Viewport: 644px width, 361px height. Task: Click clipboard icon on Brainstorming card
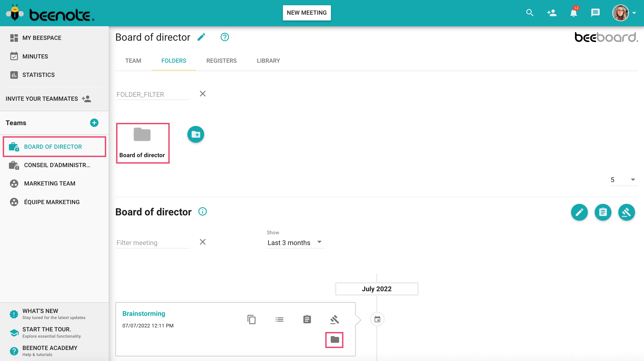tap(307, 319)
